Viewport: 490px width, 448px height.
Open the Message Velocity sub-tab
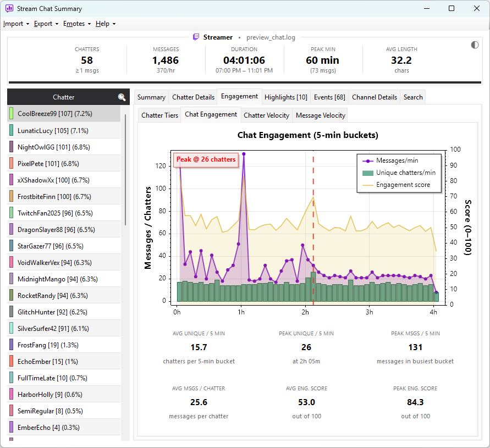coord(320,115)
